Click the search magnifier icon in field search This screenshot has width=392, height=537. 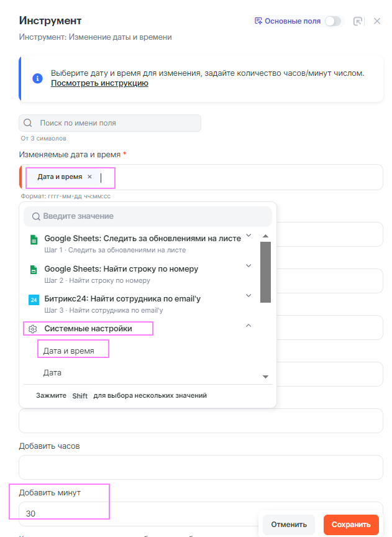29,123
